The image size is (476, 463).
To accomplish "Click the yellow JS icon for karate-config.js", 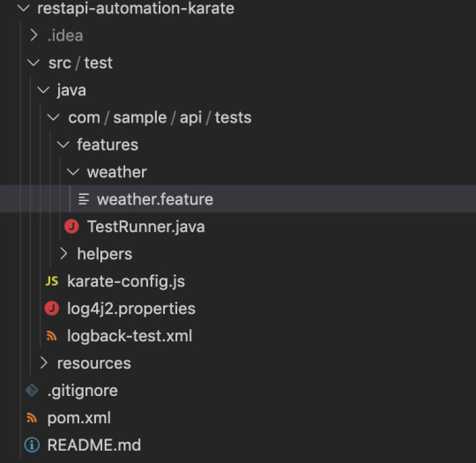I will click(52, 281).
